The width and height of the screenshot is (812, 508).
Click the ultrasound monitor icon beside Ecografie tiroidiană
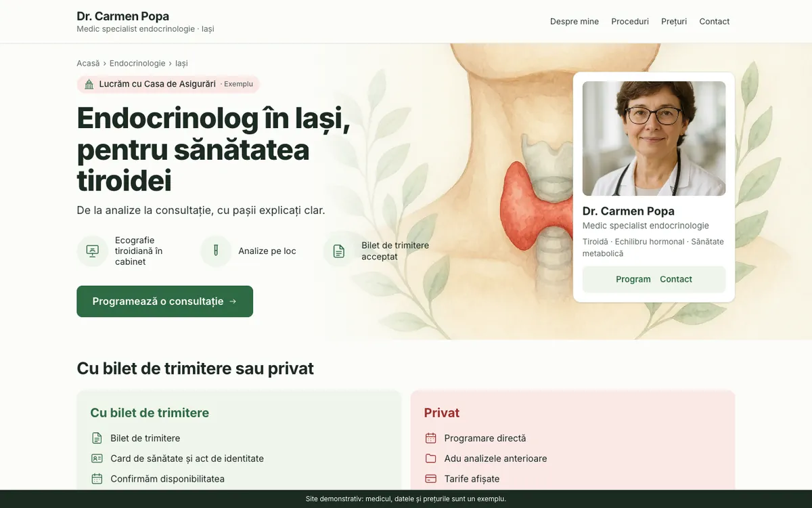click(93, 251)
